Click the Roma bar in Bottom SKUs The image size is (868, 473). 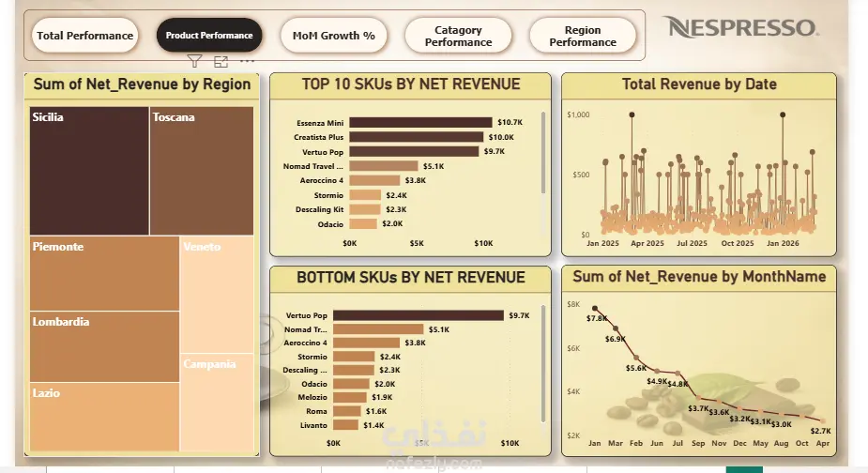[347, 411]
